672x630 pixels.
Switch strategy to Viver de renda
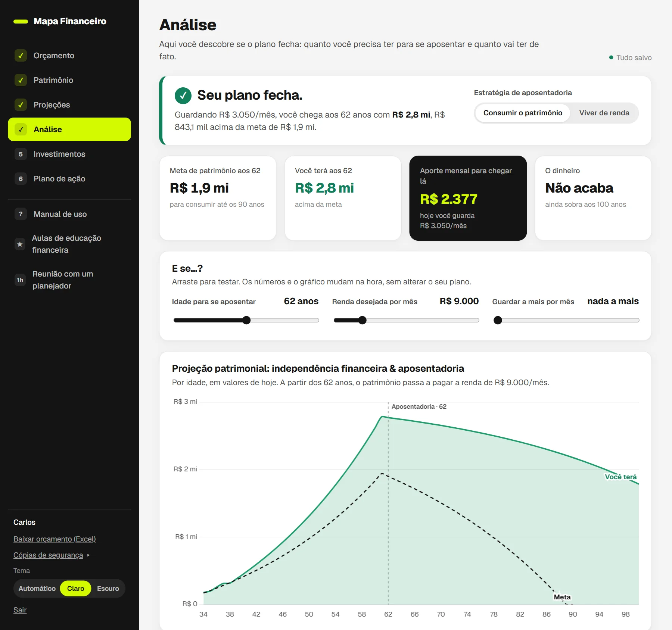[604, 113]
